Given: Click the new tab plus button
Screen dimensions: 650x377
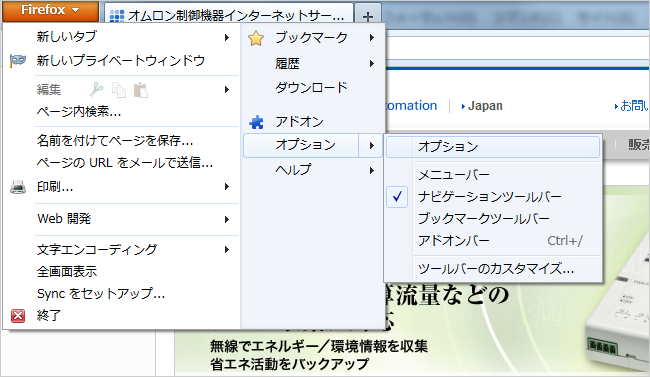Looking at the screenshot, I should click(368, 16).
